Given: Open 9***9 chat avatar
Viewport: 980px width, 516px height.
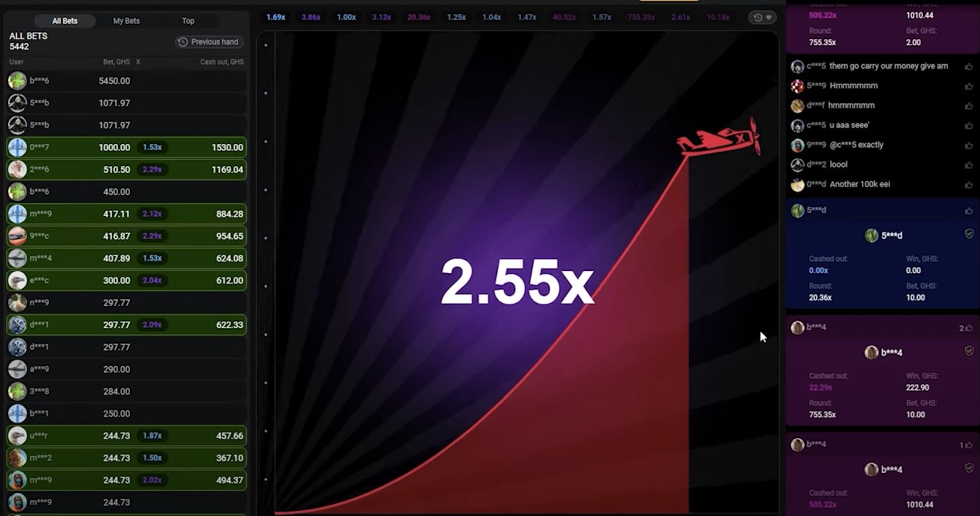Looking at the screenshot, I should tap(797, 146).
